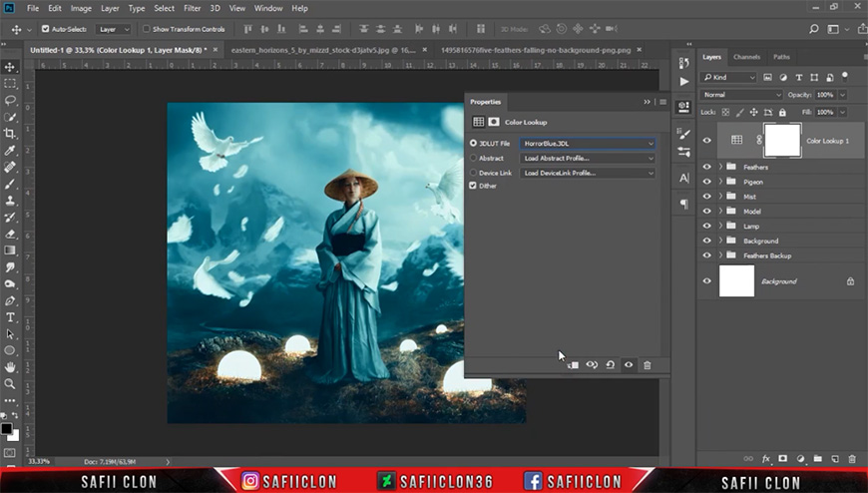The image size is (868, 493).
Task: Delete the adjustment layer from Properties
Action: [x=648, y=365]
